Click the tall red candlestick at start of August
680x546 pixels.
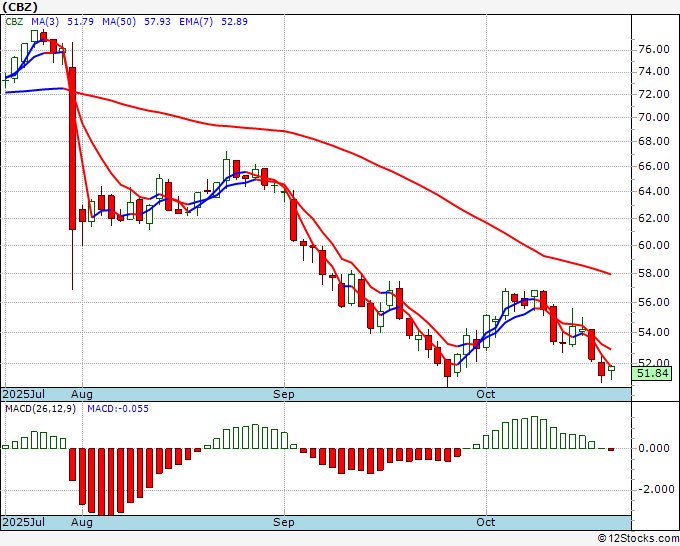tap(72, 148)
